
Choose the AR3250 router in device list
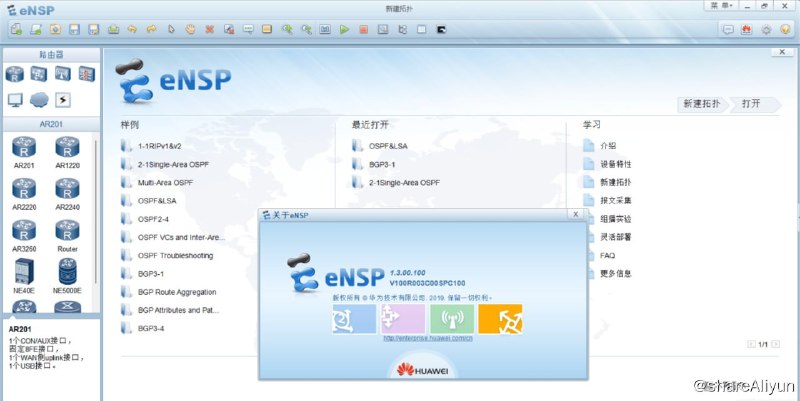click(x=25, y=233)
